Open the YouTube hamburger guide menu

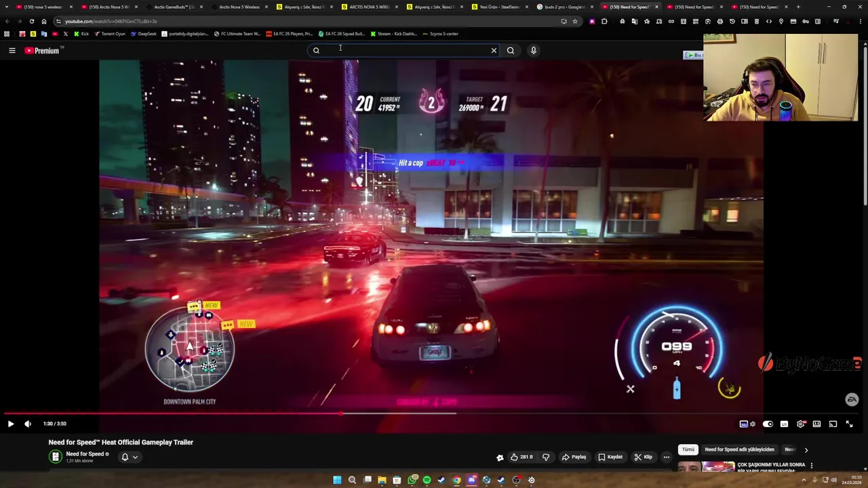(x=12, y=50)
